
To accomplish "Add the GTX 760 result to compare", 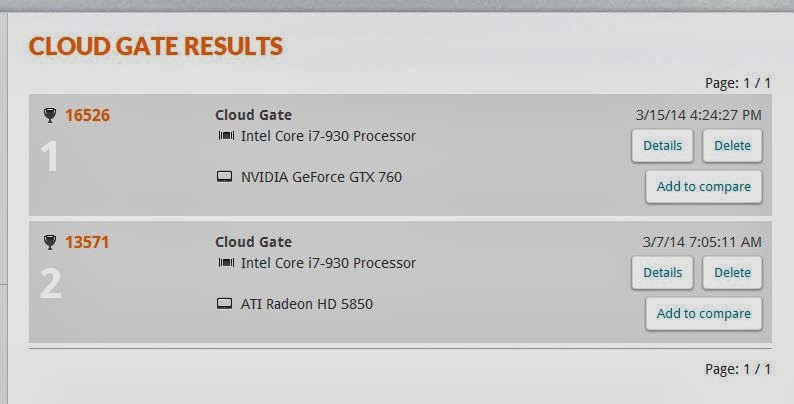I will pyautogui.click(x=704, y=187).
